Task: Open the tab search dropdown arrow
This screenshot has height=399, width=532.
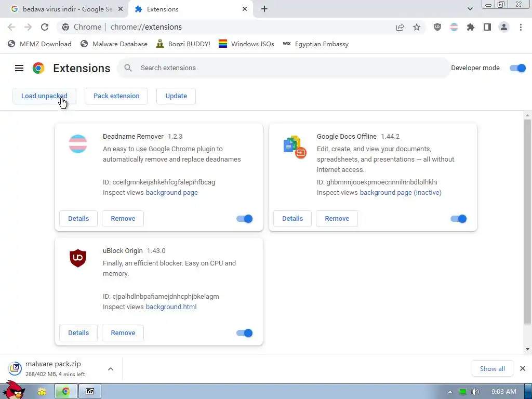Action: pyautogui.click(x=470, y=9)
